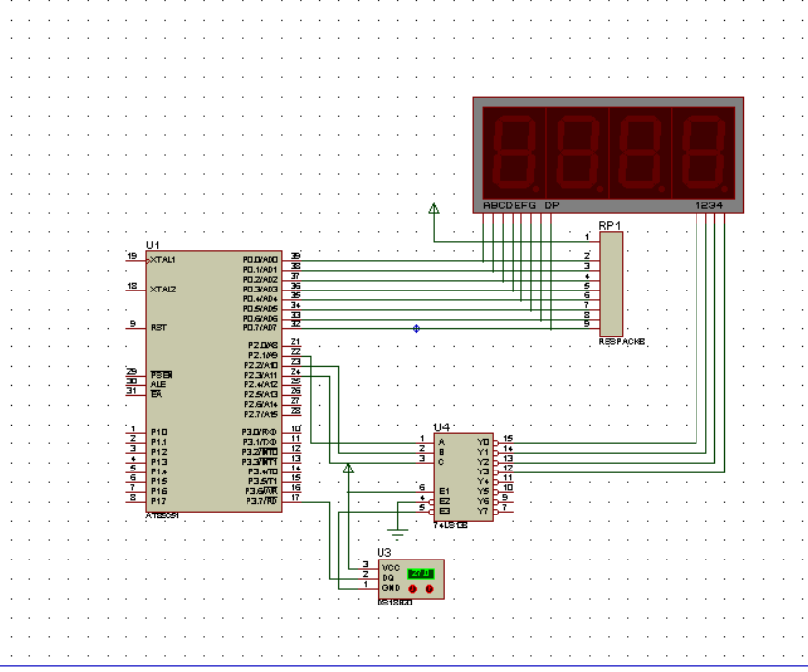Click the third digit of the 7-segment display
The width and height of the screenshot is (808, 672).
tap(641, 153)
